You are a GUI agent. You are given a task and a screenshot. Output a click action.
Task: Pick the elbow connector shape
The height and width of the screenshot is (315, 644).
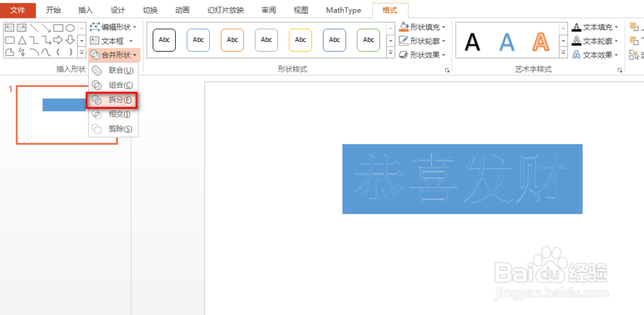[34, 40]
